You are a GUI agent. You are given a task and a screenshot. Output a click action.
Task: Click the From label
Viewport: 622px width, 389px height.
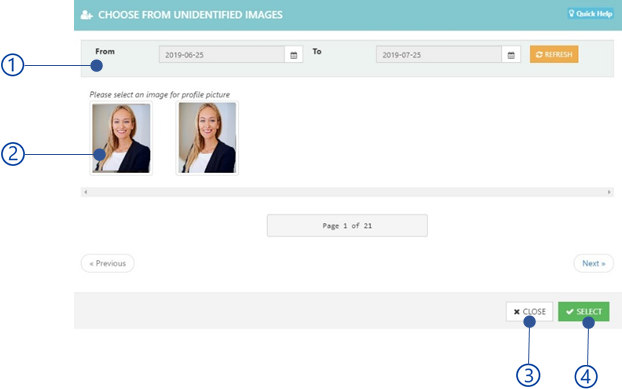coord(105,52)
